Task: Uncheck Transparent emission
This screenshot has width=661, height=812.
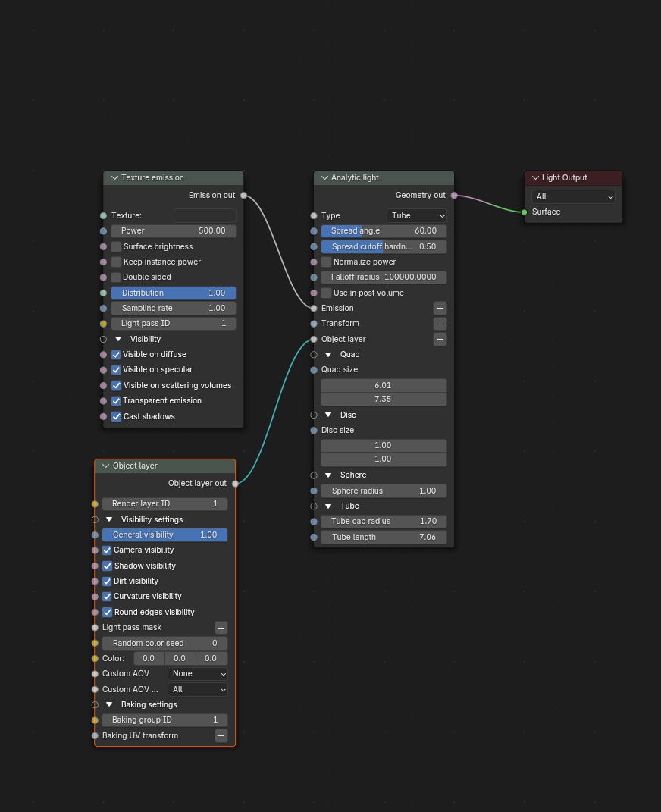Action: click(117, 401)
